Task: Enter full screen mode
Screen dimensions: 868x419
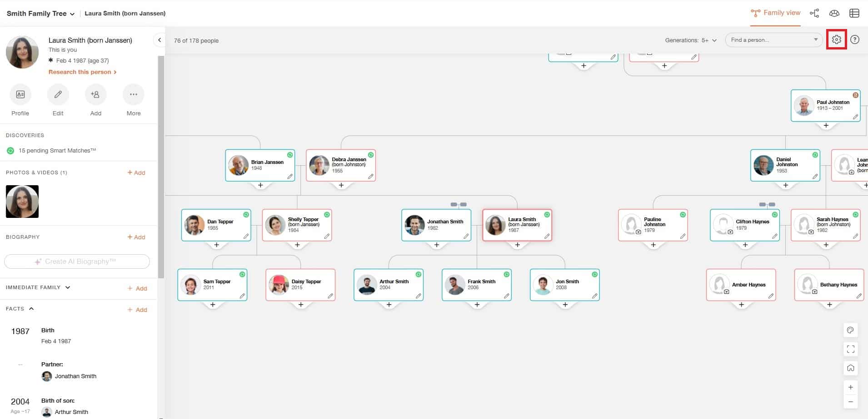Action: click(x=851, y=349)
